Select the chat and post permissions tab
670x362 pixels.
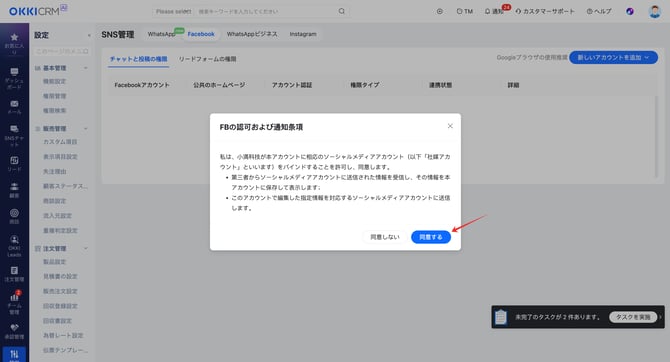(138, 59)
